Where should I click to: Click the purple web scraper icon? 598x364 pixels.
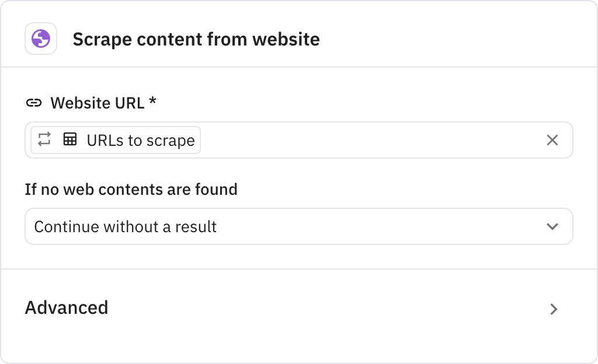41,38
